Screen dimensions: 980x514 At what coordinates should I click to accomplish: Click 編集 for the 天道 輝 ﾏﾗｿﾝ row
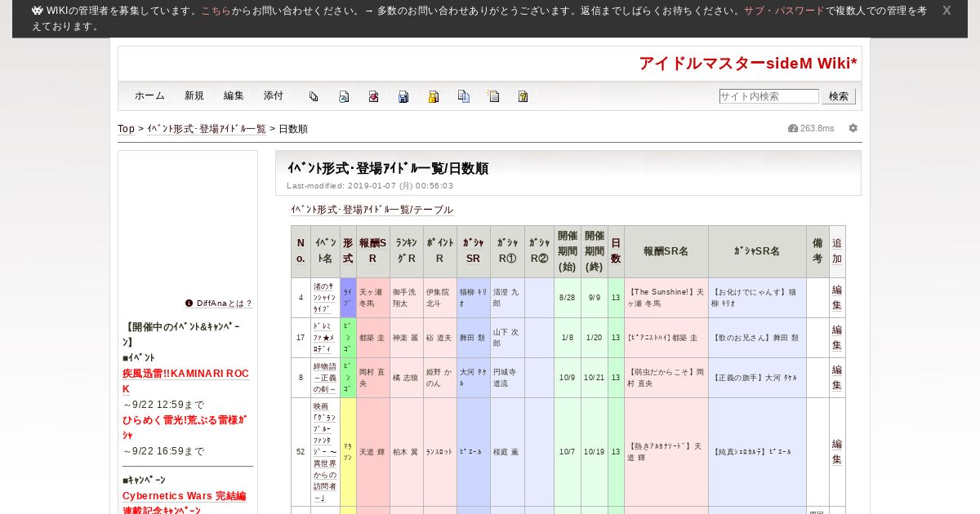click(x=837, y=452)
